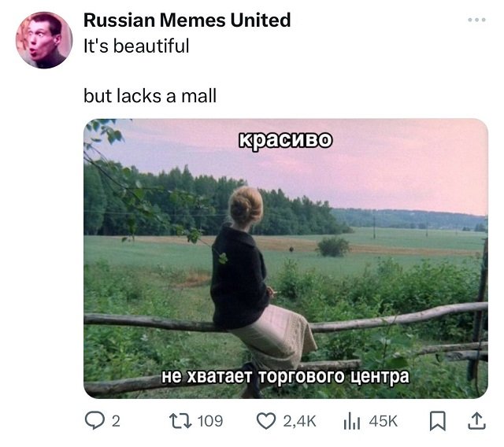
Task: Click the reply count number 2
Action: point(116,421)
